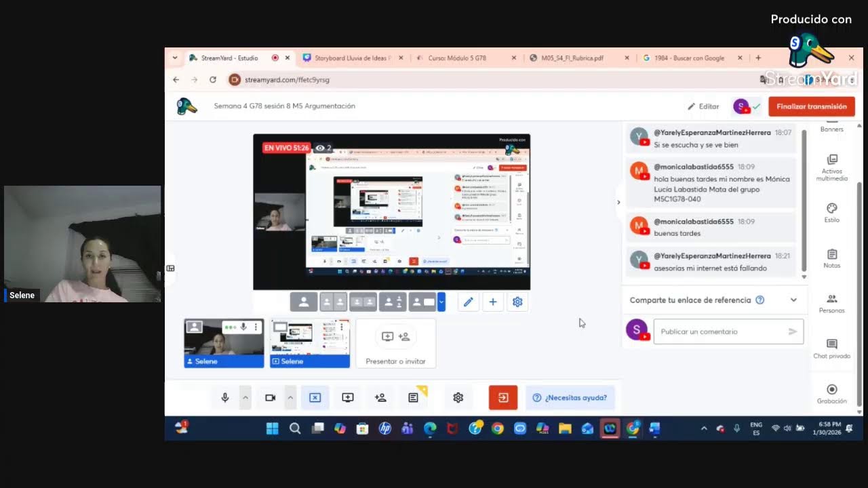This screenshot has width=868, height=488.
Task: Select the solo single-person layout
Action: coord(304,302)
